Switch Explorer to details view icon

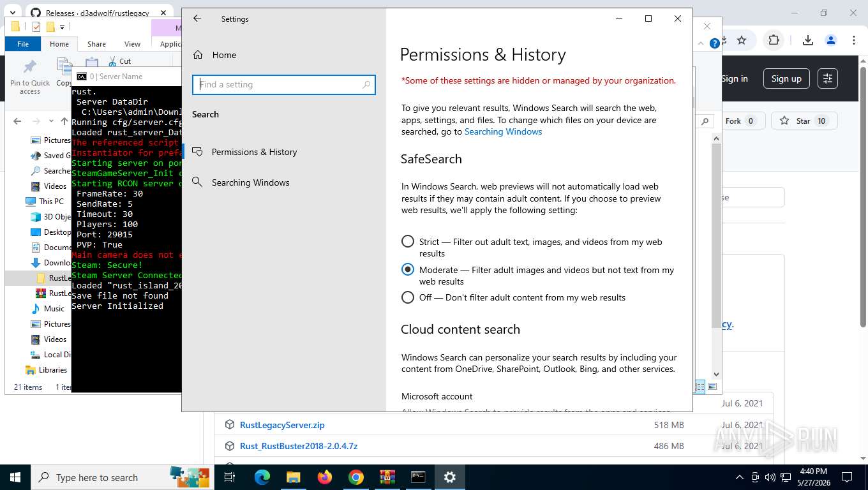700,387
